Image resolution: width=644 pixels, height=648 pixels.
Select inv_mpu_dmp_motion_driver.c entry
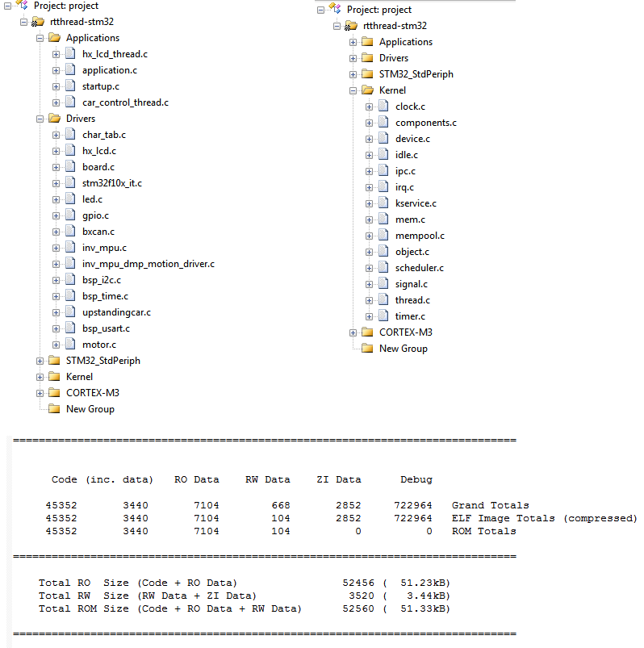[148, 264]
